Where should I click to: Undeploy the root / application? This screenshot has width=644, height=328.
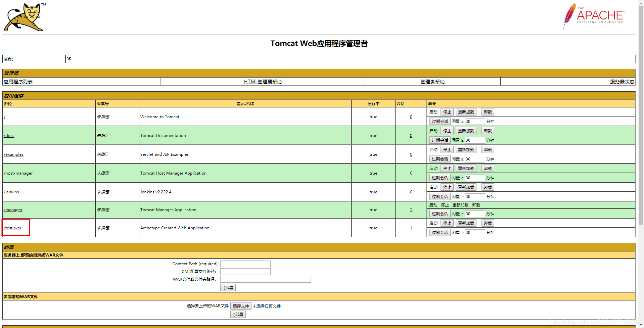tap(488, 112)
